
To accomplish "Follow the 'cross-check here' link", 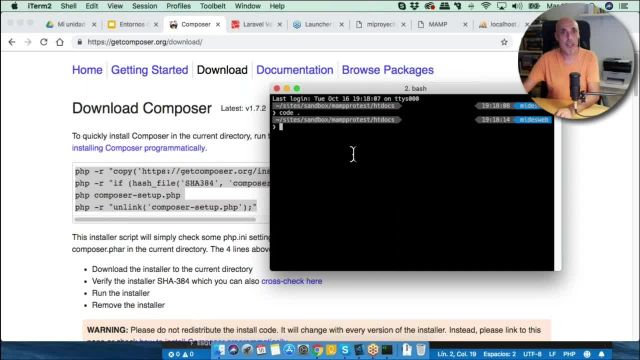I will tap(291, 281).
